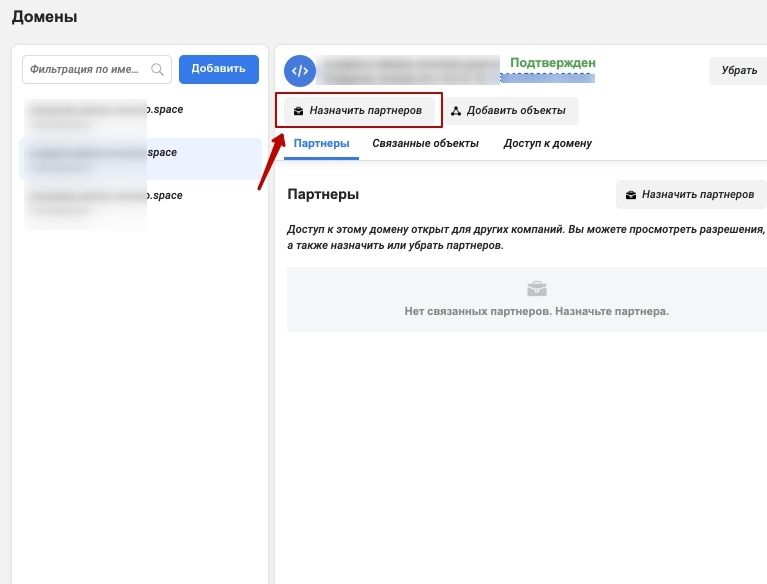Click the gray briefcase icon in the empty partners box
The width and height of the screenshot is (767, 584).
536,289
